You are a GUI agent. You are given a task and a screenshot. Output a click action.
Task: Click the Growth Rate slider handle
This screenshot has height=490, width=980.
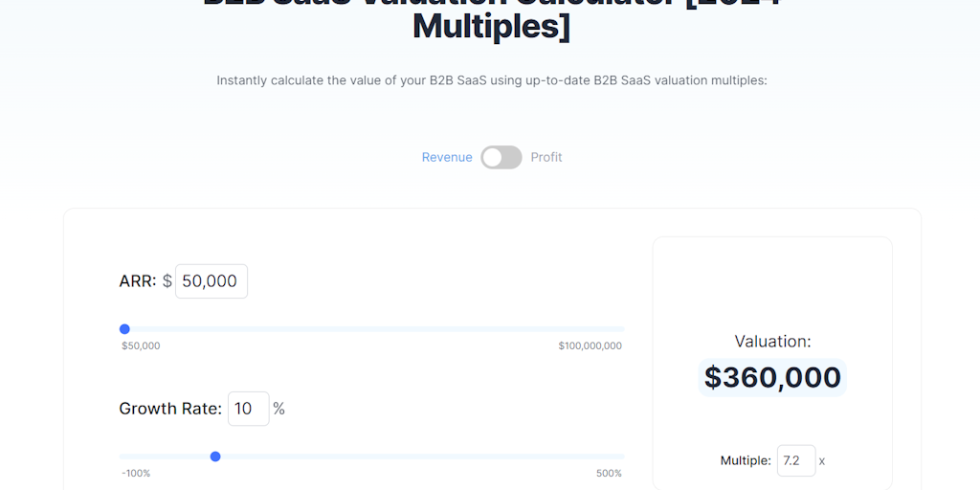(215, 457)
